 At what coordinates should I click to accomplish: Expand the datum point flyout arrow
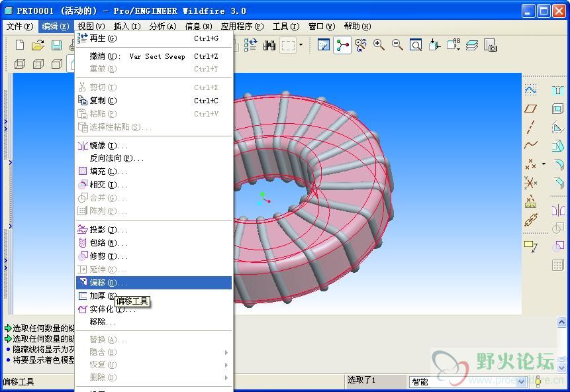tap(544, 164)
